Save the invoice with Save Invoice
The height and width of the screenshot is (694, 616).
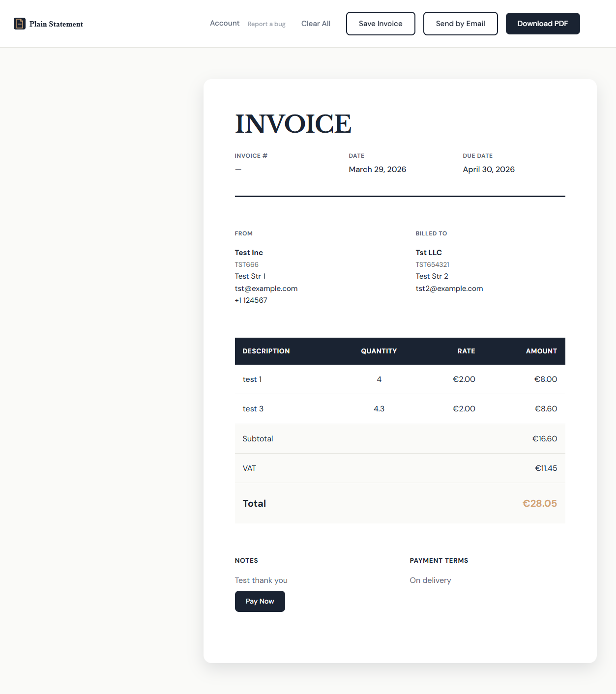[x=381, y=24]
